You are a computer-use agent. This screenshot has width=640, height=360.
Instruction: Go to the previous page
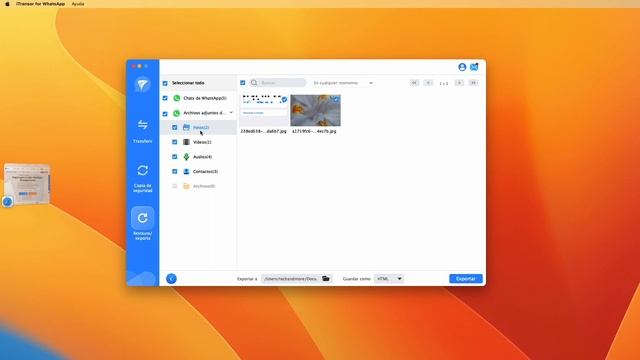(428, 83)
